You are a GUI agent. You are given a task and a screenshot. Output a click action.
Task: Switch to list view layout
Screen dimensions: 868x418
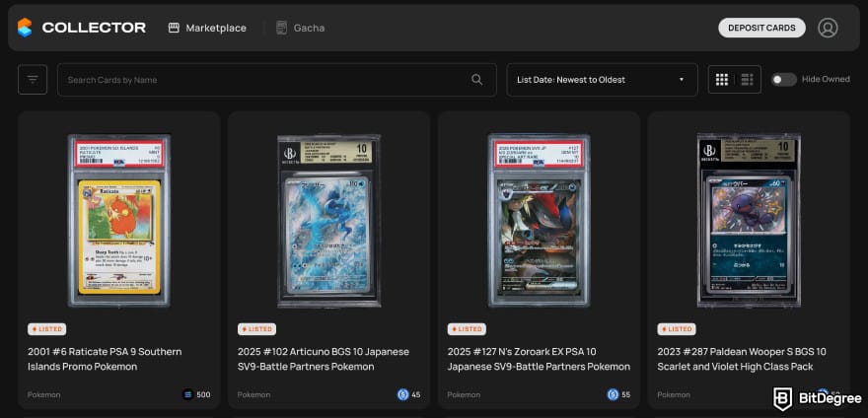pyautogui.click(x=748, y=80)
